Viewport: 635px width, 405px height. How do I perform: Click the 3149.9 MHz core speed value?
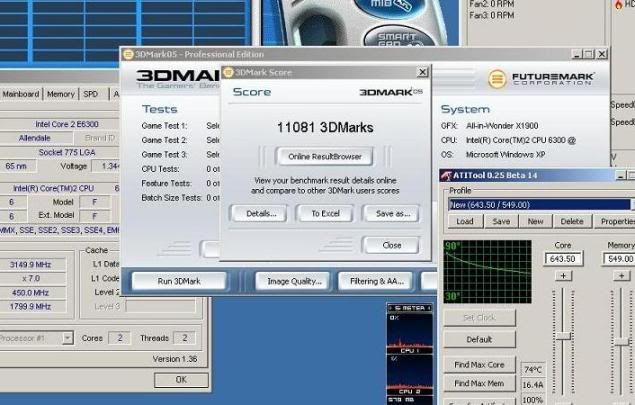[31, 264]
